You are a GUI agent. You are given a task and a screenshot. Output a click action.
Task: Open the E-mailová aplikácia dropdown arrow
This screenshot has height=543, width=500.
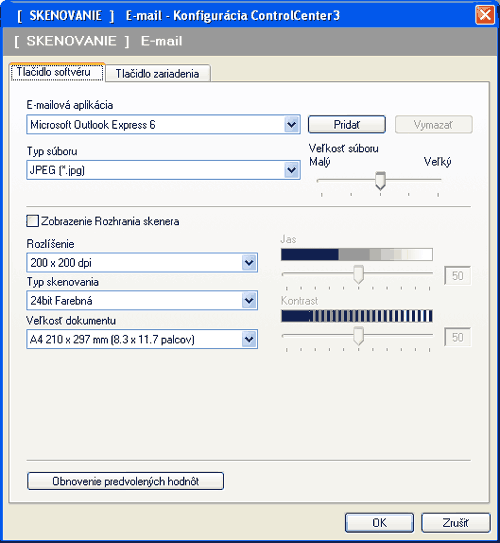click(x=292, y=124)
